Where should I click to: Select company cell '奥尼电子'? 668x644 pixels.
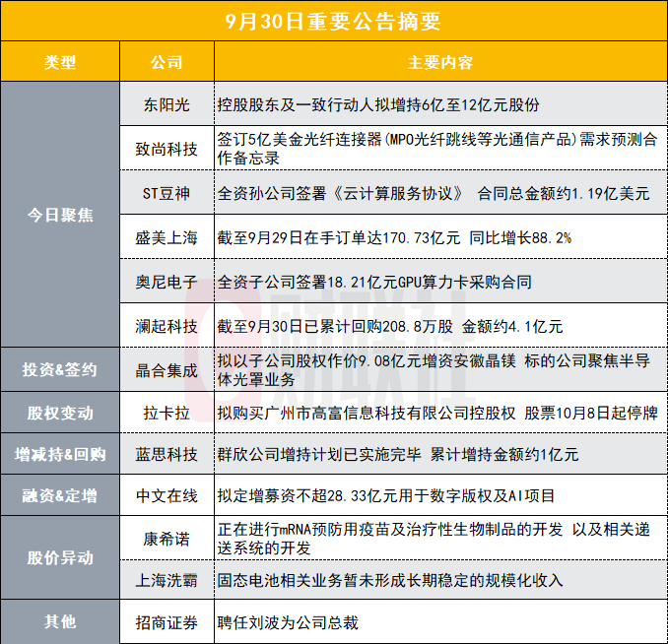pos(167,282)
